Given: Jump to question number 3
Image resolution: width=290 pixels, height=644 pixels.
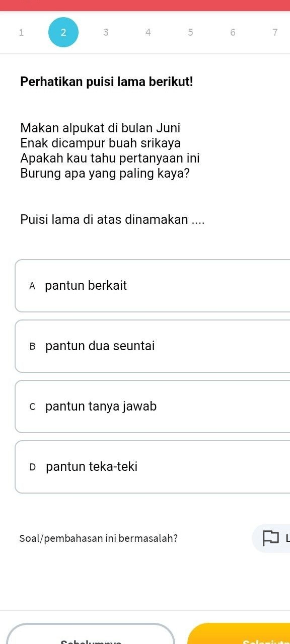Looking at the screenshot, I should 106,33.
